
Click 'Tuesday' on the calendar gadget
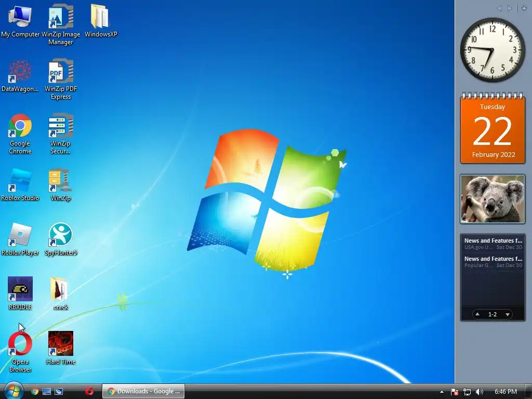click(493, 107)
